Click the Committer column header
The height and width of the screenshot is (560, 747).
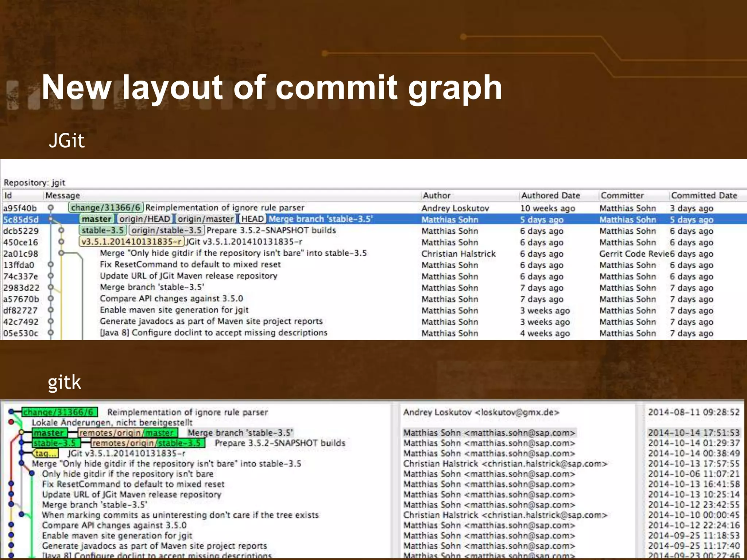[x=622, y=195]
